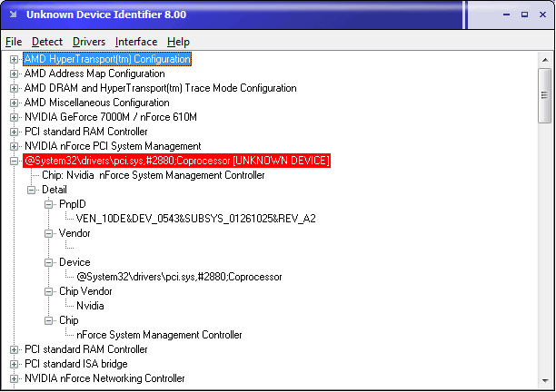The height and width of the screenshot is (392, 556).
Task: Select AMD Miscellaneous Configuration row
Action: coord(96,103)
